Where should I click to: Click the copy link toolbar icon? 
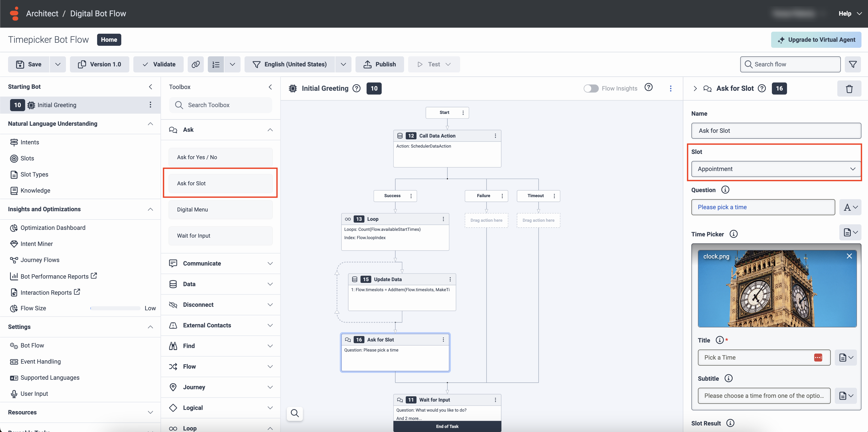click(x=195, y=64)
